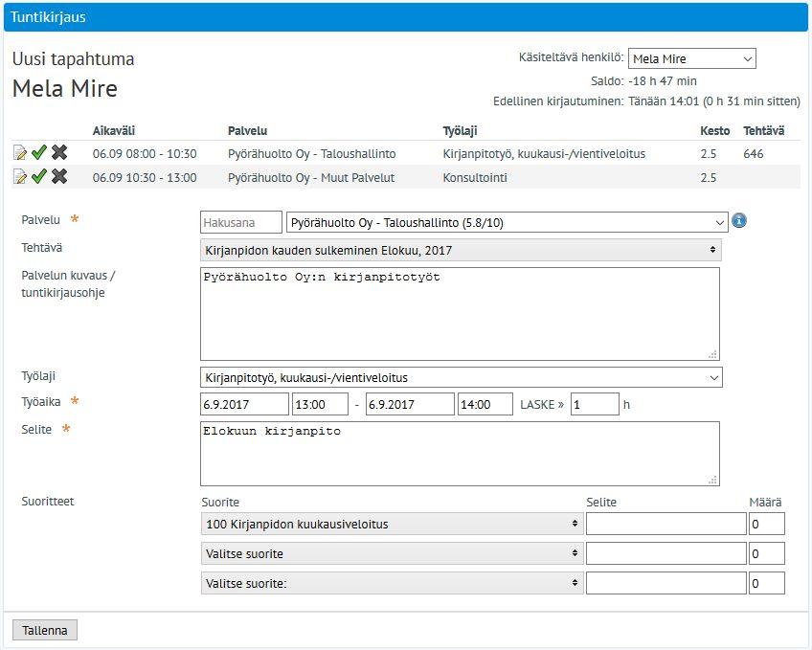Open the second Valitse suorite dropdown
Image resolution: width=812 pixels, height=650 pixels.
tap(392, 553)
